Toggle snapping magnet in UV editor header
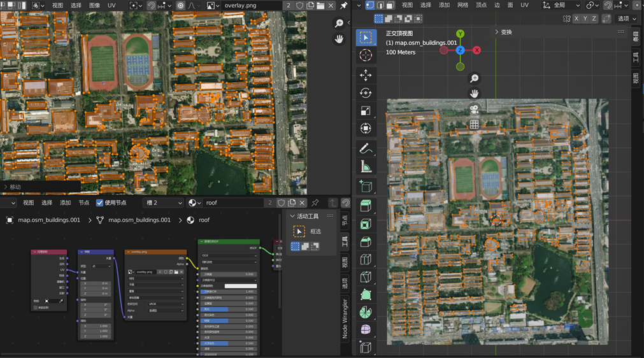Image resolution: width=644 pixels, height=358 pixels. click(x=152, y=5)
